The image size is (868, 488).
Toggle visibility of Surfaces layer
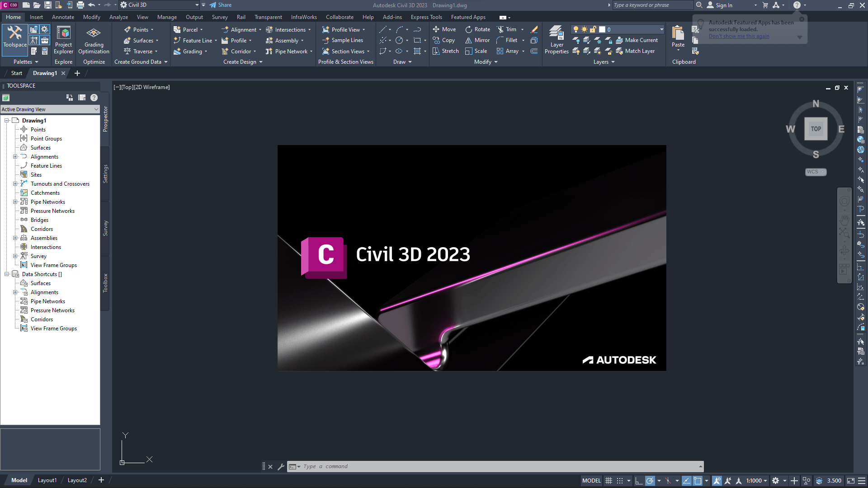[40, 147]
